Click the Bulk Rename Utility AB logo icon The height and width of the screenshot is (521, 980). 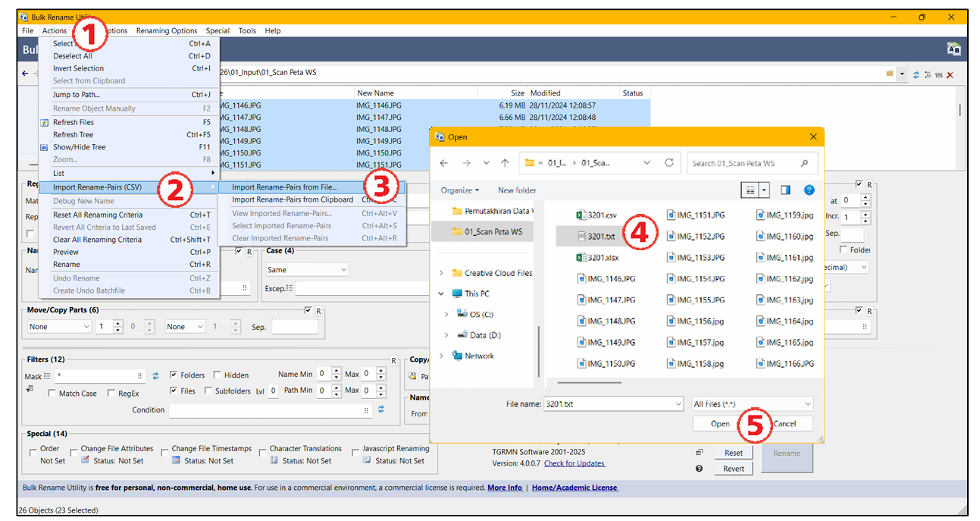click(x=954, y=48)
